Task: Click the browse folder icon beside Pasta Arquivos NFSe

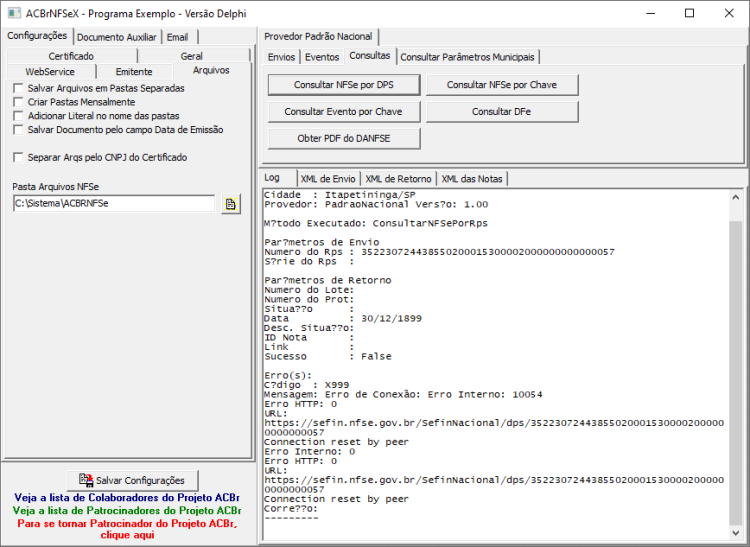Action: pos(231,204)
